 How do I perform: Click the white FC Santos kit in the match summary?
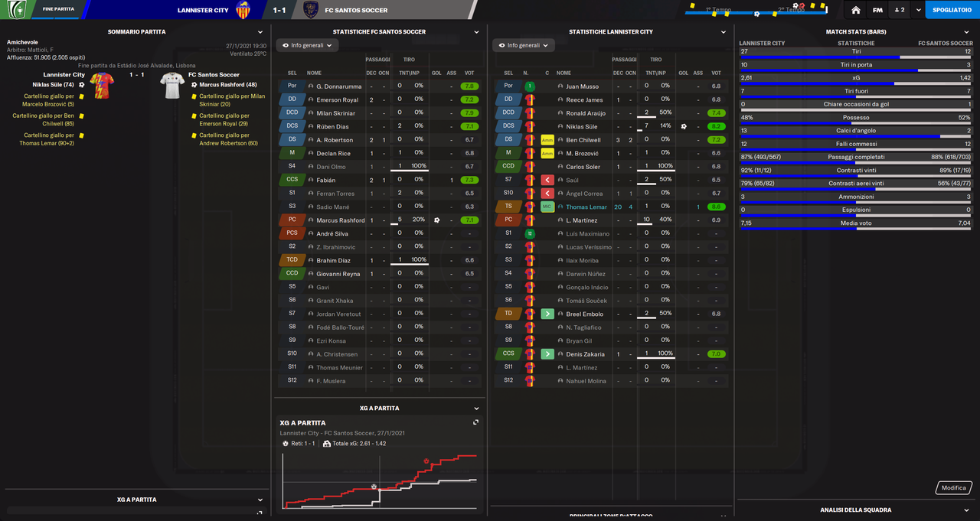tap(171, 86)
